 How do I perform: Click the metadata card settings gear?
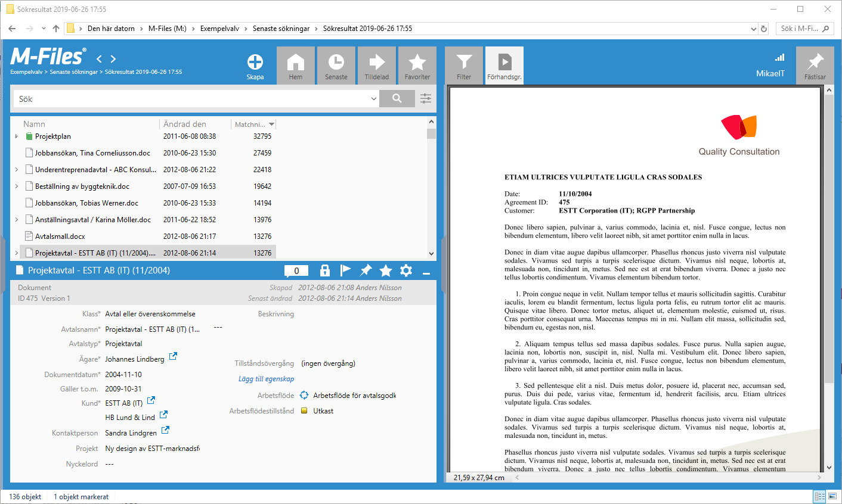(x=406, y=270)
